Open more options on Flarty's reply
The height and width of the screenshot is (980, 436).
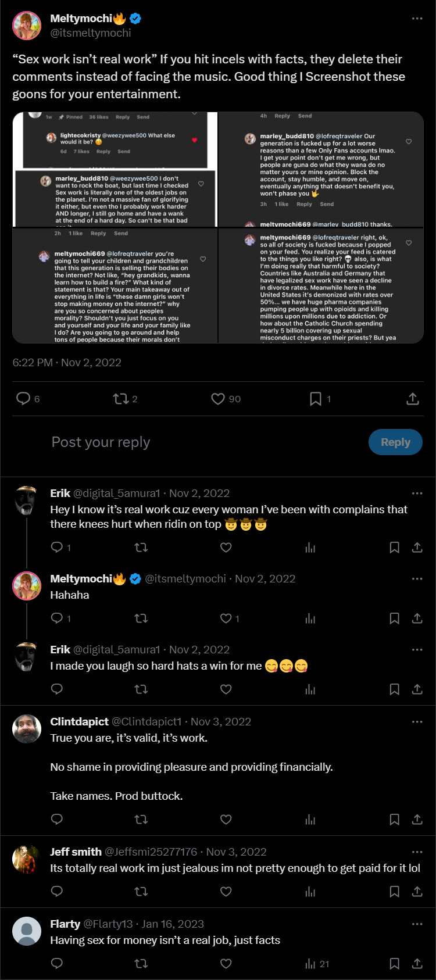pos(417,924)
